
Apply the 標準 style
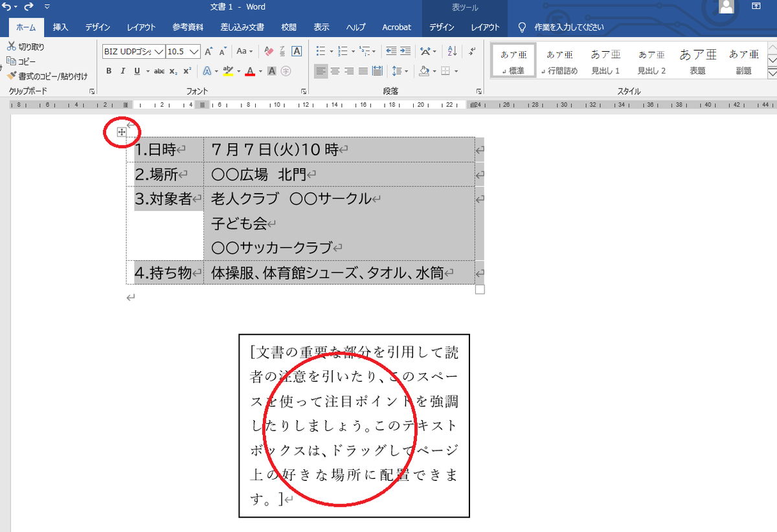[x=513, y=60]
